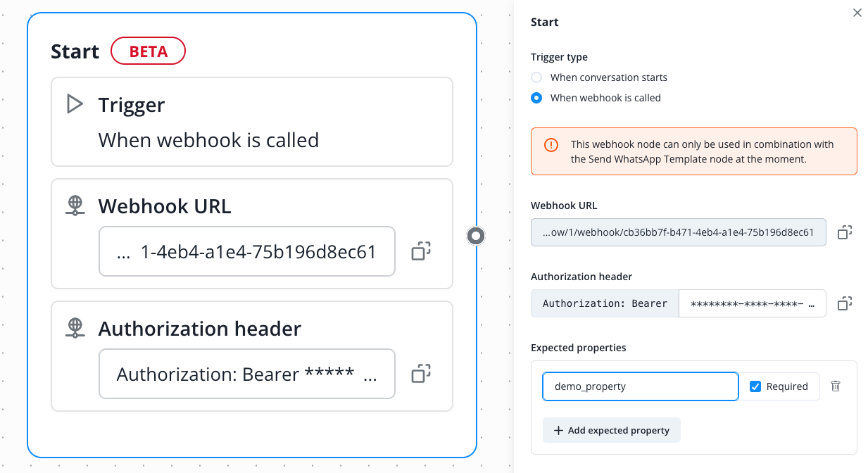Click the masked bearer token field
868x473 pixels.
pyautogui.click(x=753, y=303)
